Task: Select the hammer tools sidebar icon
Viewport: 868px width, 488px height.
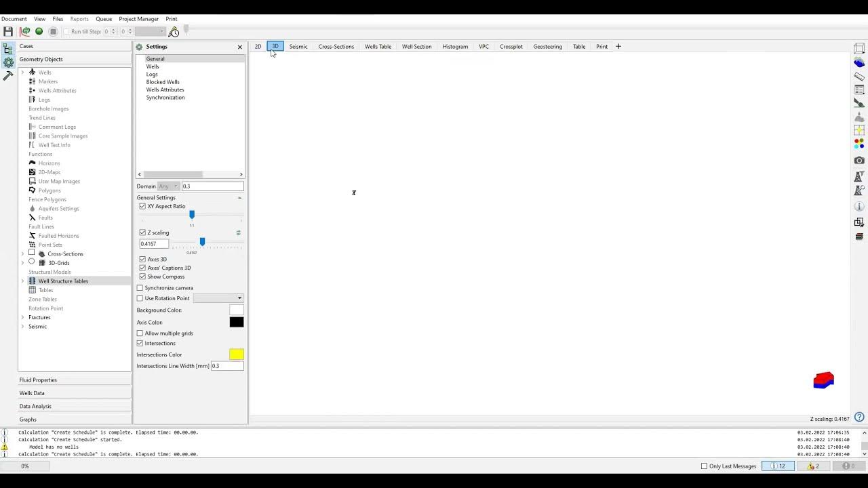Action: coord(8,76)
